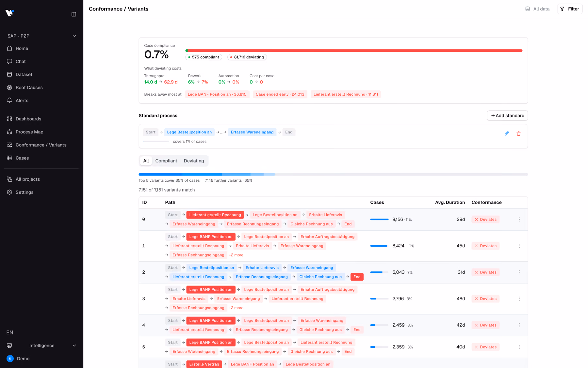Image resolution: width=588 pixels, height=368 pixels.
Task: Click 'Case ended early · 24,013' tag
Action: (x=280, y=94)
